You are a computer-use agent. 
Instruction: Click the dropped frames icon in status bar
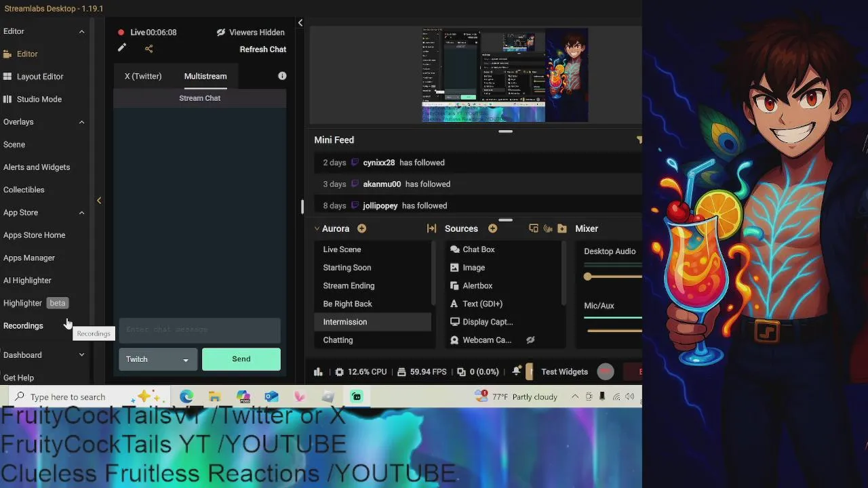pyautogui.click(x=461, y=371)
